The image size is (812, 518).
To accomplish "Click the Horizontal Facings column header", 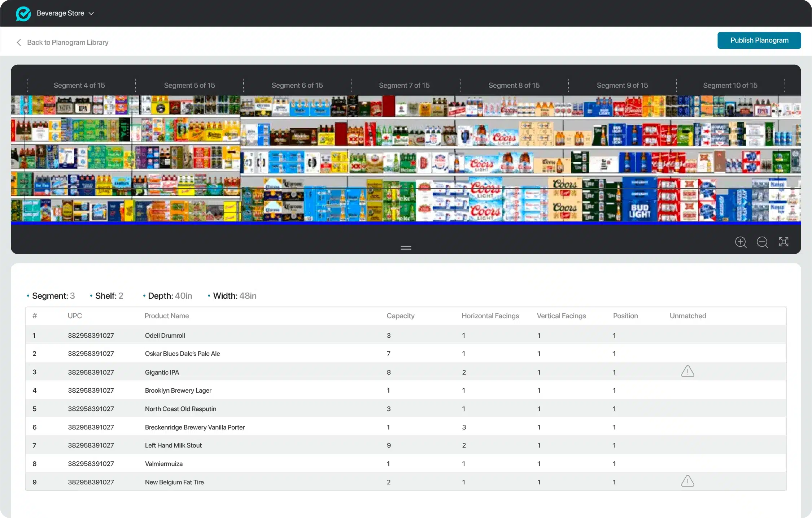I will 490,316.
